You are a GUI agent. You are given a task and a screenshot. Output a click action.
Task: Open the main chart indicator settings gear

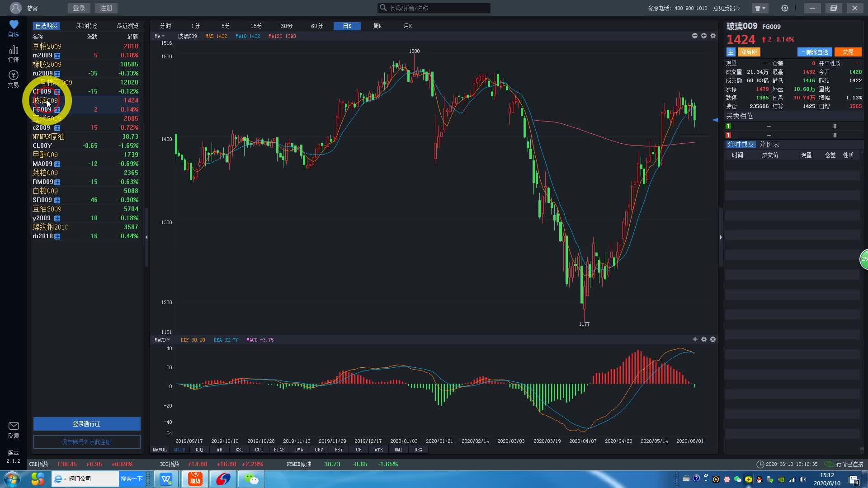click(713, 36)
